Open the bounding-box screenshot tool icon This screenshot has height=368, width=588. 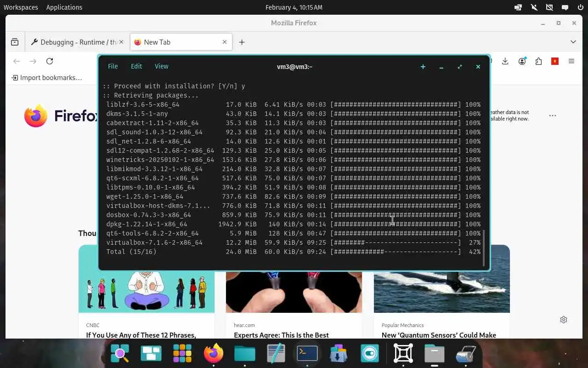pyautogui.click(x=403, y=353)
